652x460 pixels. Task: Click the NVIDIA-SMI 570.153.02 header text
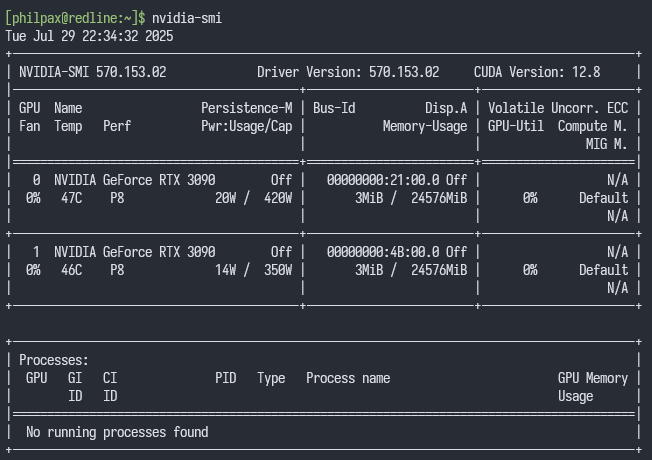click(x=92, y=72)
